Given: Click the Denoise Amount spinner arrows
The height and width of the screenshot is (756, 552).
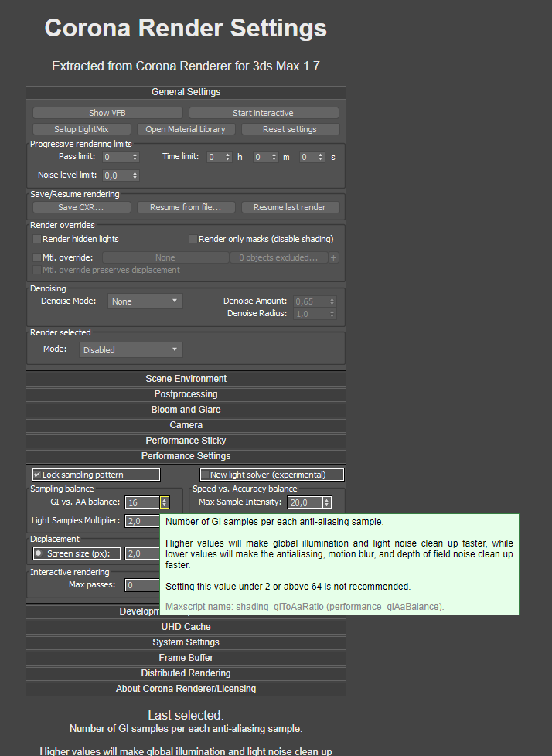Looking at the screenshot, I should click(x=332, y=301).
